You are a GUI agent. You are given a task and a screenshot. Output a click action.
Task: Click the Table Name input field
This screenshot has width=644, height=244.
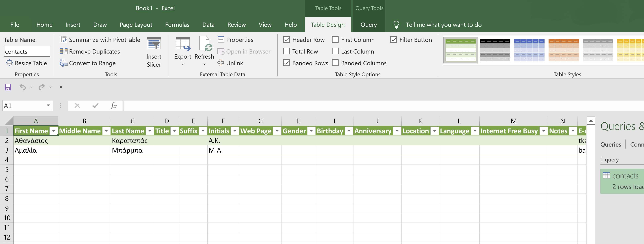27,51
